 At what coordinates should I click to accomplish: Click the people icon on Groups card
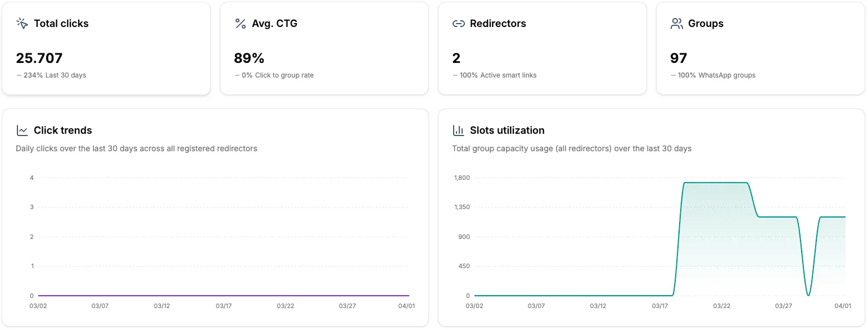pyautogui.click(x=676, y=23)
